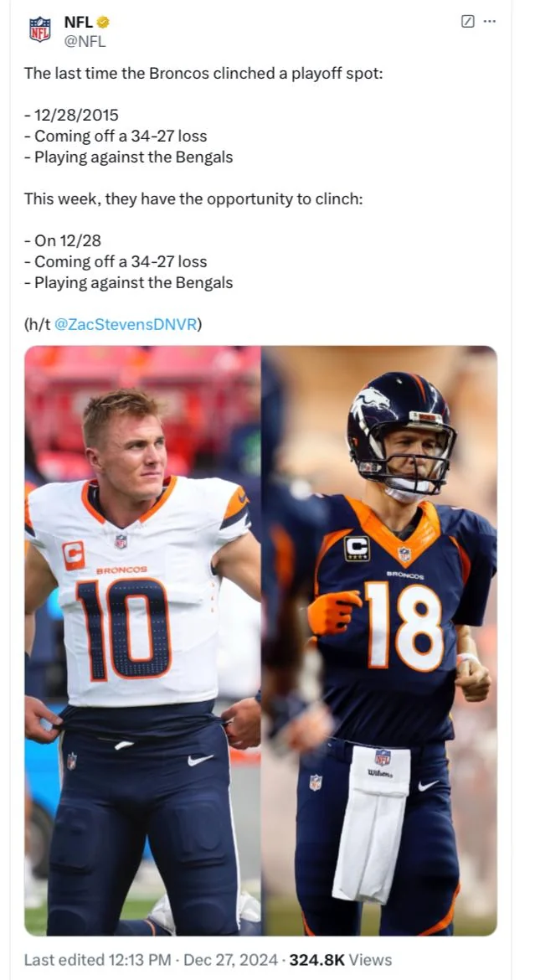The image size is (535, 980).
Task: Click the tweet's first line about Broncos clinching
Action: tap(203, 73)
